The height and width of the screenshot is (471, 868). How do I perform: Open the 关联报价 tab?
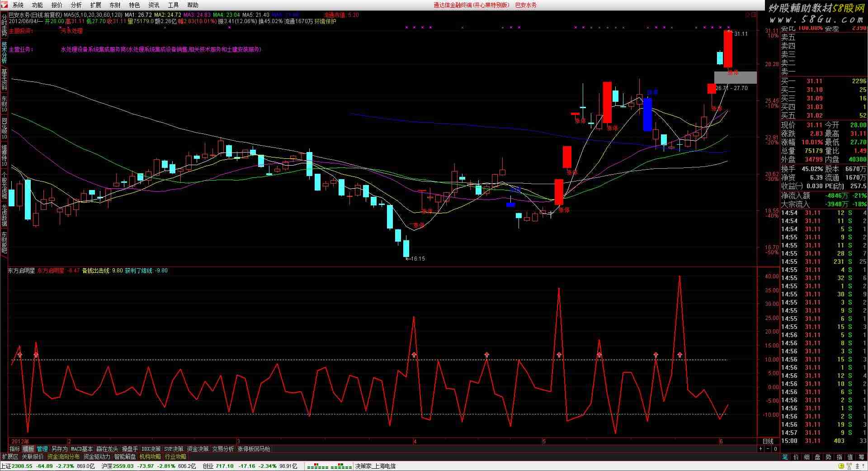click(33, 457)
